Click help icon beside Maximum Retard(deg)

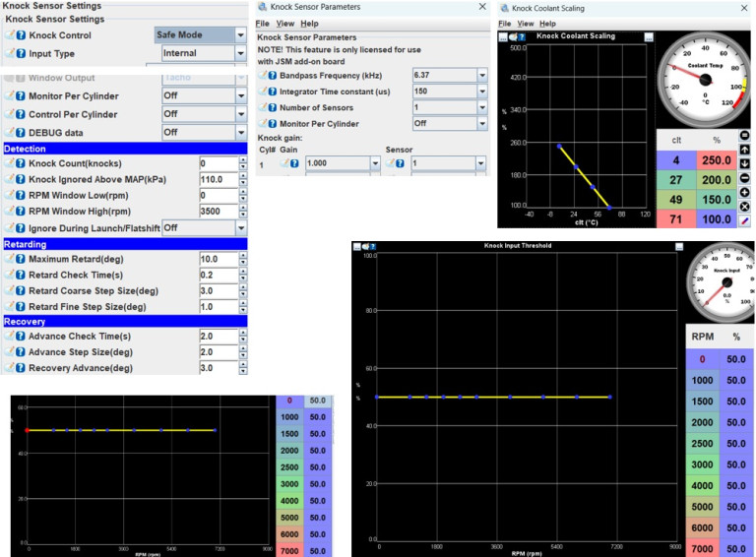tap(21, 259)
